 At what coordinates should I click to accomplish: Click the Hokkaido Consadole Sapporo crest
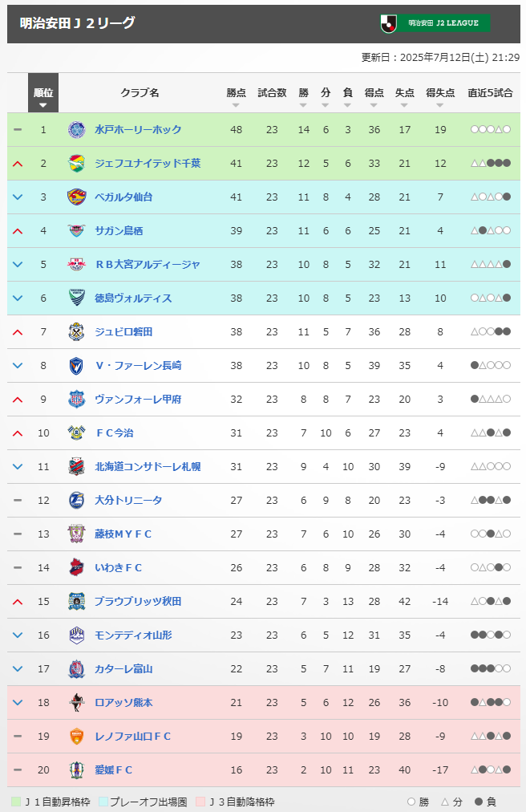pos(77,467)
